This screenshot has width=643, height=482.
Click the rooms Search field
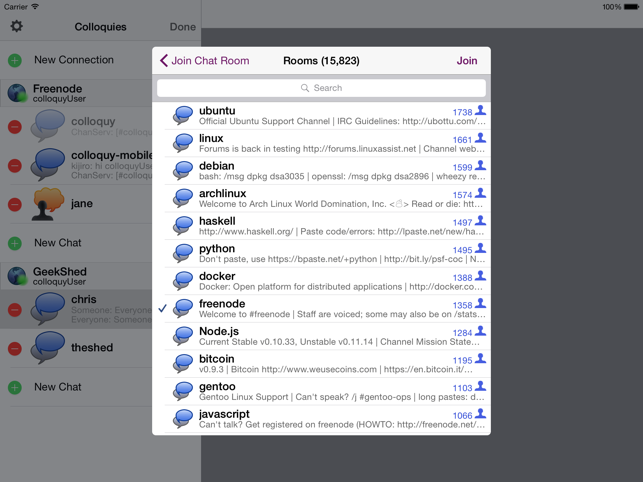[322, 88]
